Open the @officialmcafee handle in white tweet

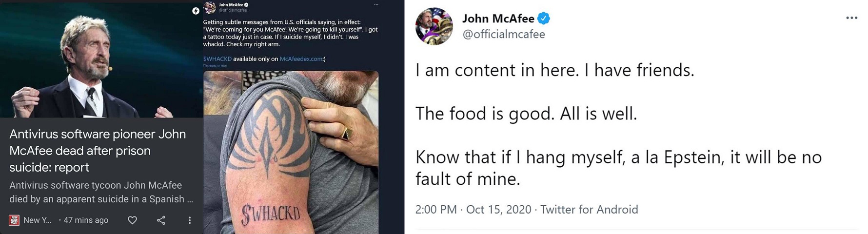(503, 34)
